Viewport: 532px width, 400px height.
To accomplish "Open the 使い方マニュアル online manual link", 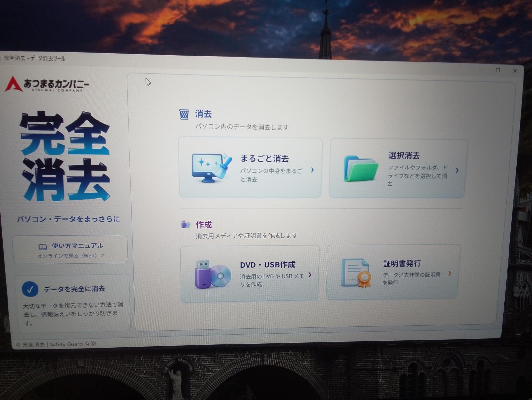I will tap(70, 249).
